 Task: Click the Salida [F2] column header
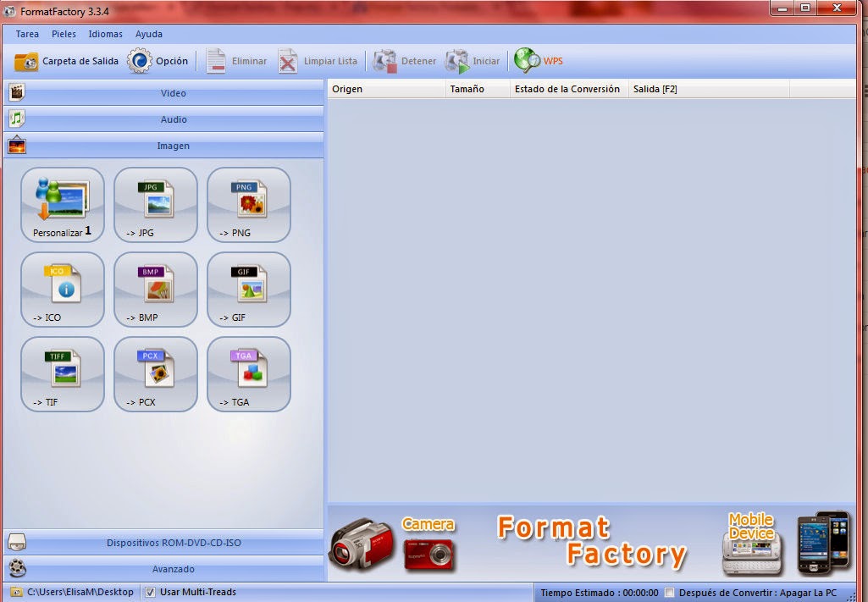coord(709,89)
